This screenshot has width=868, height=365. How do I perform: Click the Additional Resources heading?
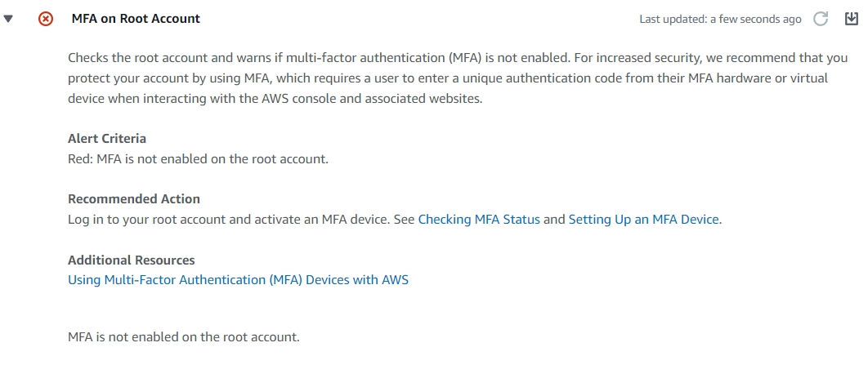pos(132,260)
